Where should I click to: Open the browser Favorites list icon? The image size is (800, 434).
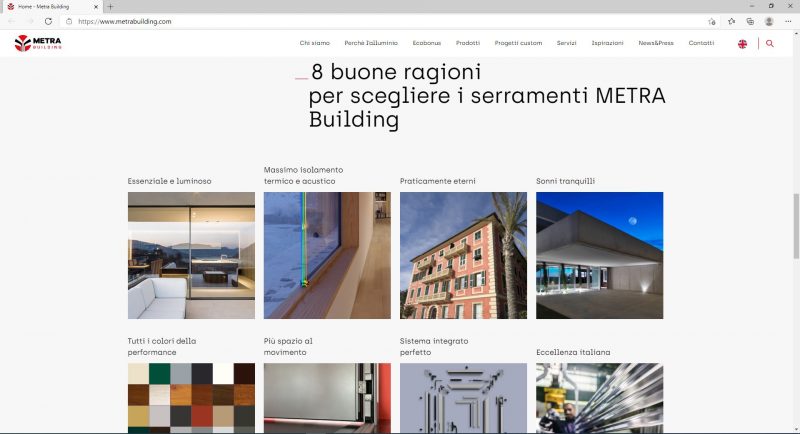pyautogui.click(x=732, y=21)
